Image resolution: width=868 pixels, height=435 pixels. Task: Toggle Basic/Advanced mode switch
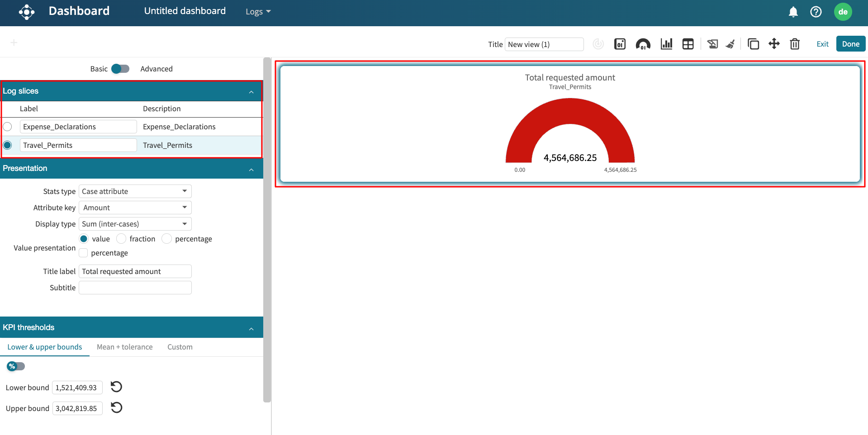120,69
